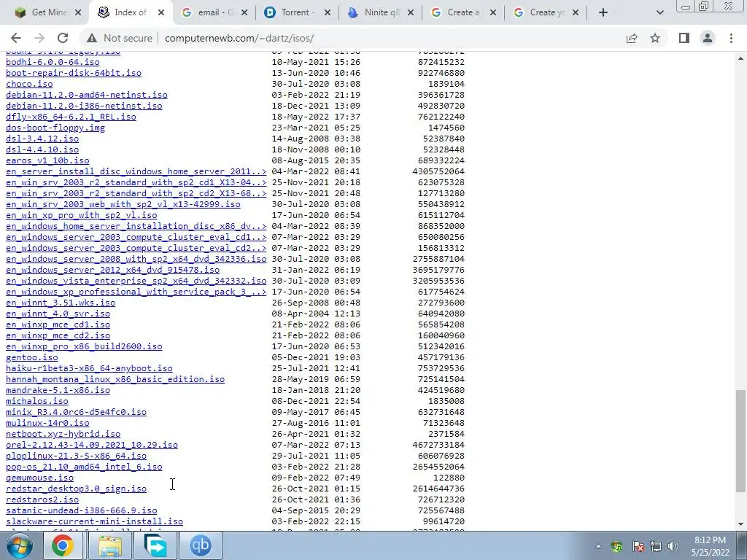The height and width of the screenshot is (560, 747).
Task: Open hannah_montana_linux_x86_basic_edition.iso link
Action: point(115,379)
